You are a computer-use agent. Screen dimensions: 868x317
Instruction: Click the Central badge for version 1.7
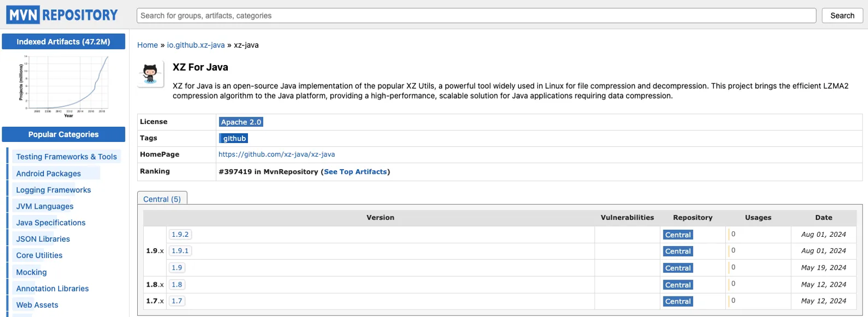[x=678, y=301]
